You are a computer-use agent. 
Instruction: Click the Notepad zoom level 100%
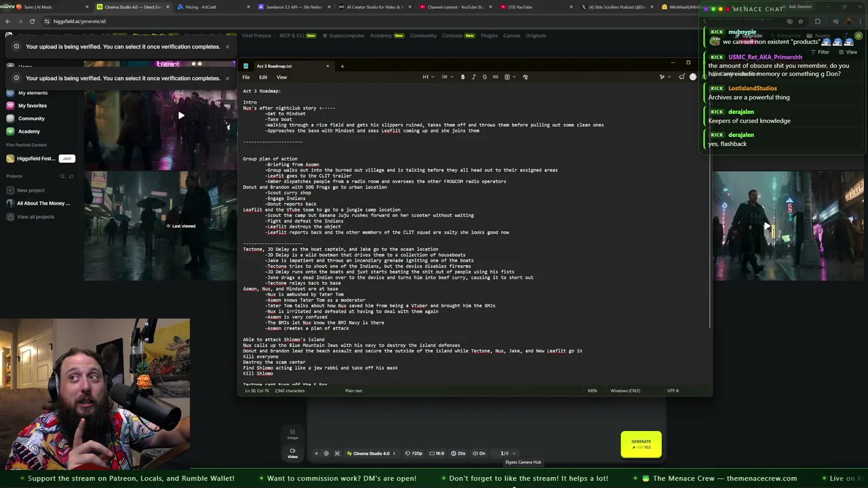pyautogui.click(x=593, y=391)
